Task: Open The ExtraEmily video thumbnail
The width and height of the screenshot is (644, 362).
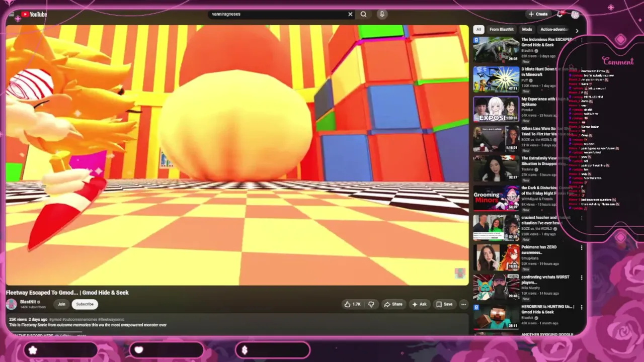Action: tap(496, 168)
